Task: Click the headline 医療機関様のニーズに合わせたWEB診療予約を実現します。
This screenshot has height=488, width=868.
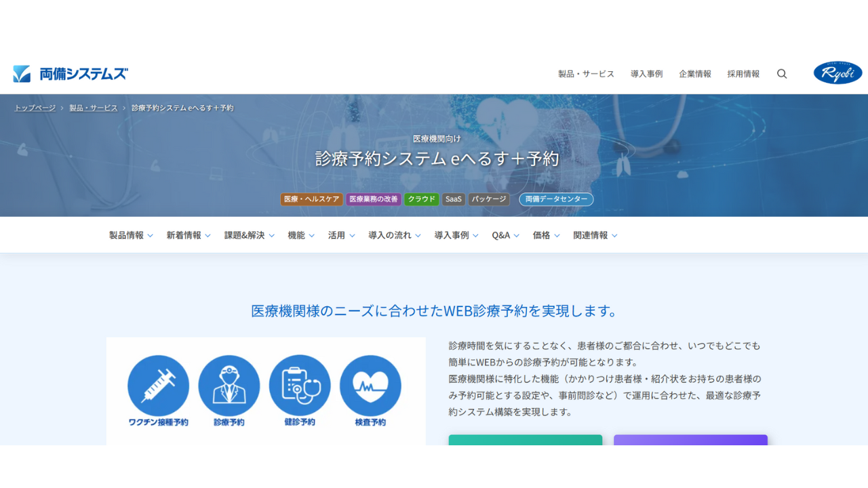Action: 435,311
